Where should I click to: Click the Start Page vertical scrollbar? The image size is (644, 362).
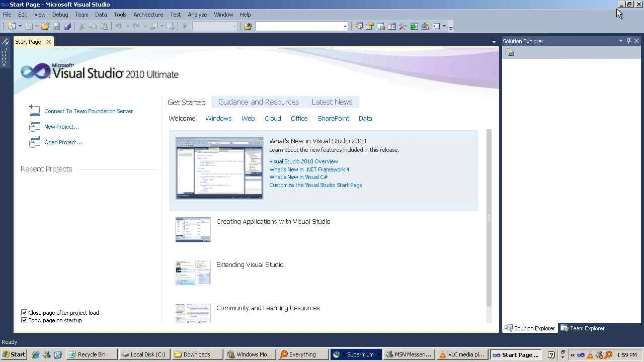pyautogui.click(x=489, y=218)
